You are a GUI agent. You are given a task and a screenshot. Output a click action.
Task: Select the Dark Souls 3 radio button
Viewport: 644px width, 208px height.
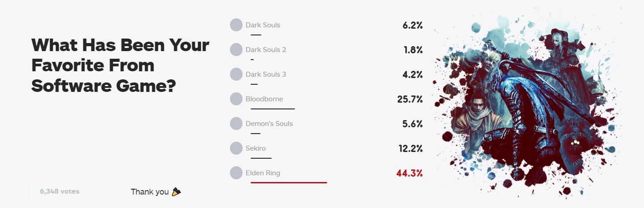coord(236,74)
